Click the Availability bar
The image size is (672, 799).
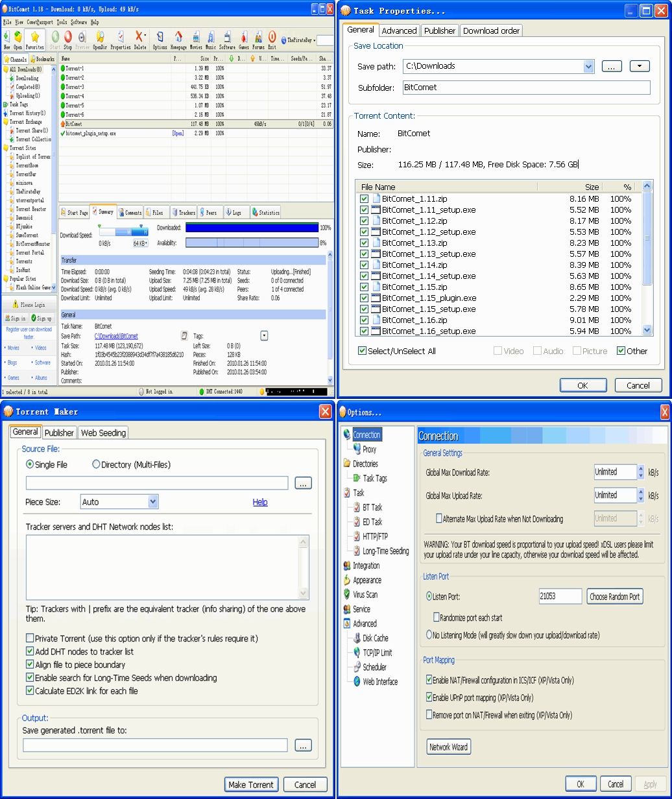252,243
